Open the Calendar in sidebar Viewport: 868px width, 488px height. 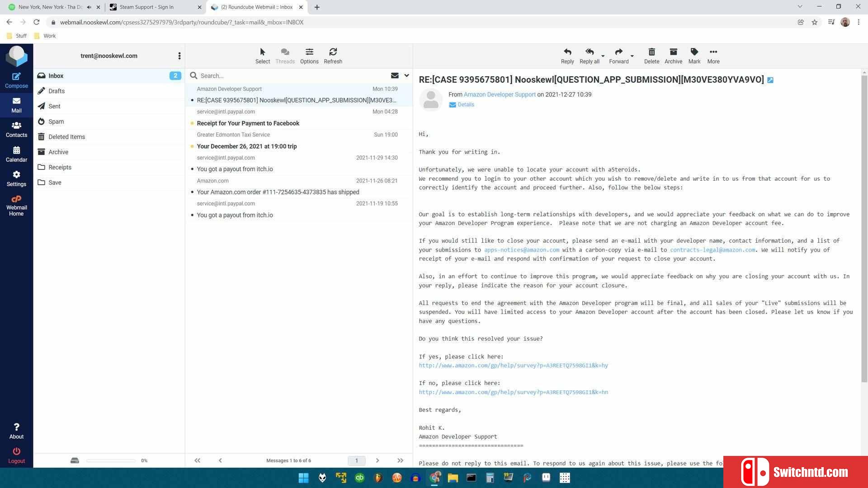(x=16, y=154)
